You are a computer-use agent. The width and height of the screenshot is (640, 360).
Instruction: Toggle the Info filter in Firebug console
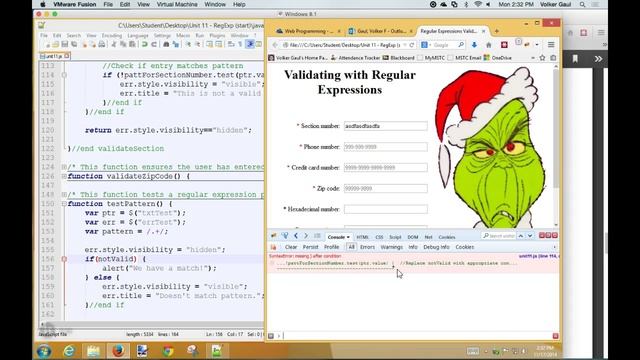pos(413,247)
